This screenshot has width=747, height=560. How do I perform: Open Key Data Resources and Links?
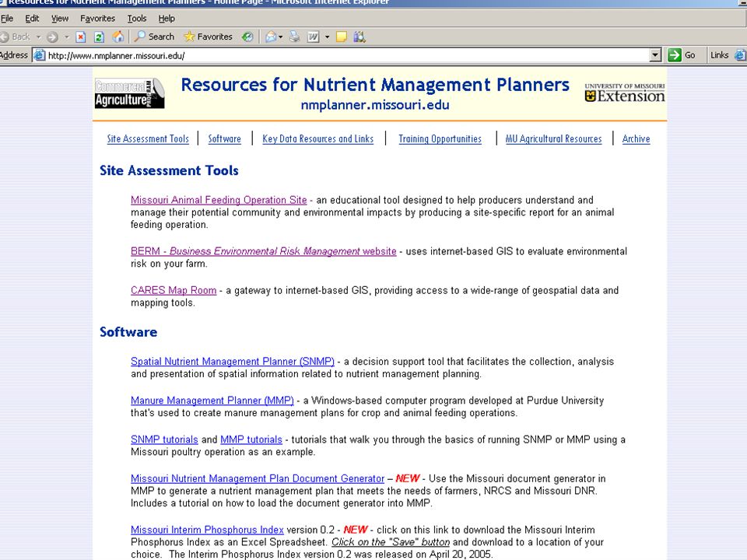(317, 138)
